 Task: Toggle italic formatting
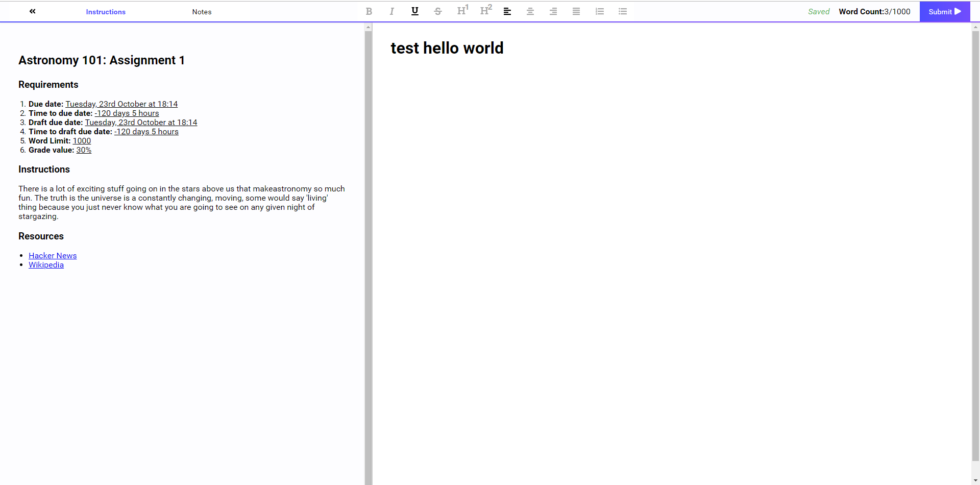tap(391, 11)
